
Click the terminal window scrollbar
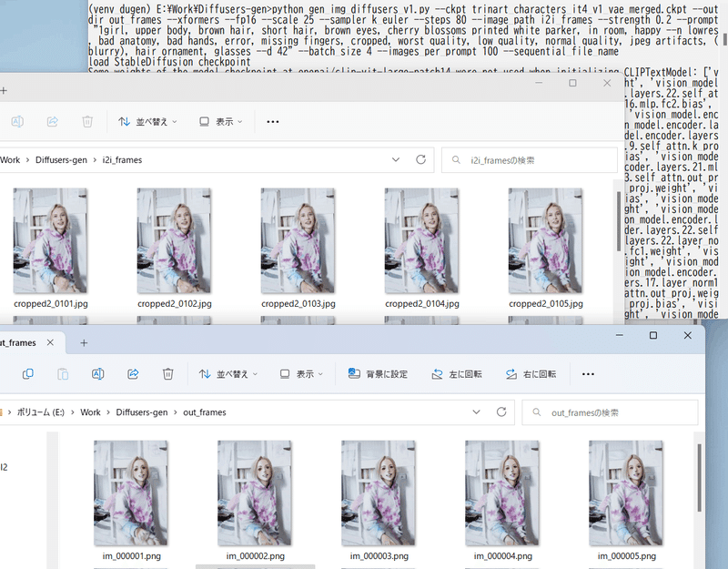(724, 38)
